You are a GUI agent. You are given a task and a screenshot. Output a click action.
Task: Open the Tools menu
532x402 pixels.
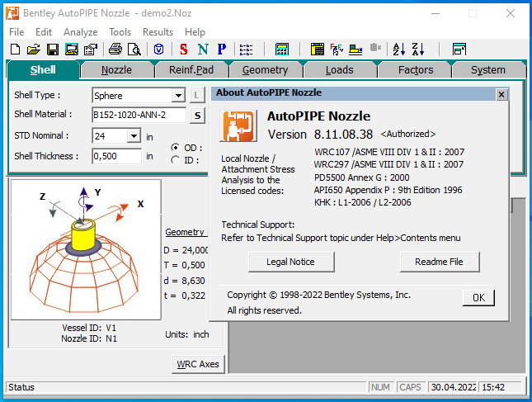pos(120,32)
